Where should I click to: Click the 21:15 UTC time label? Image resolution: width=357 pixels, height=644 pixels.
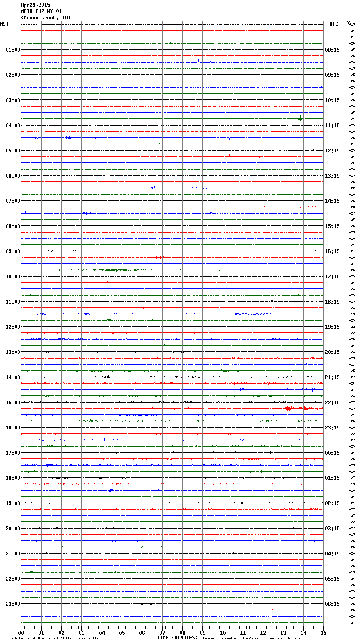[332, 377]
